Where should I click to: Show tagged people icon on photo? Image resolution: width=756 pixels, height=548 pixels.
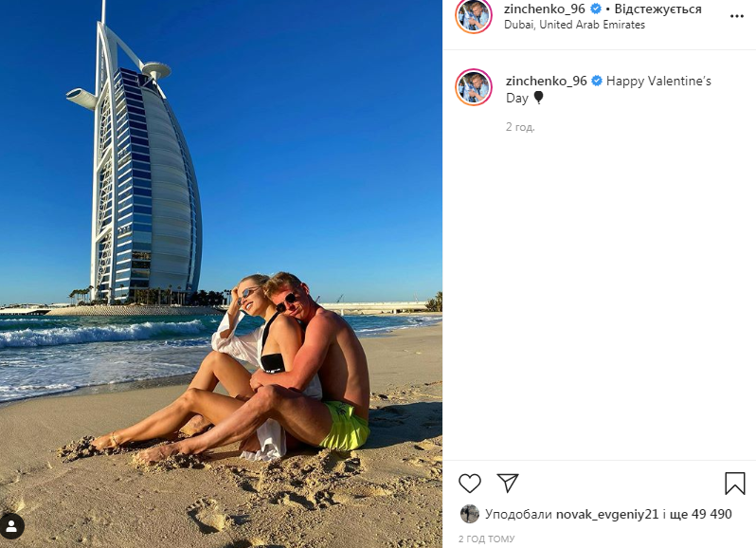pyautogui.click(x=12, y=527)
